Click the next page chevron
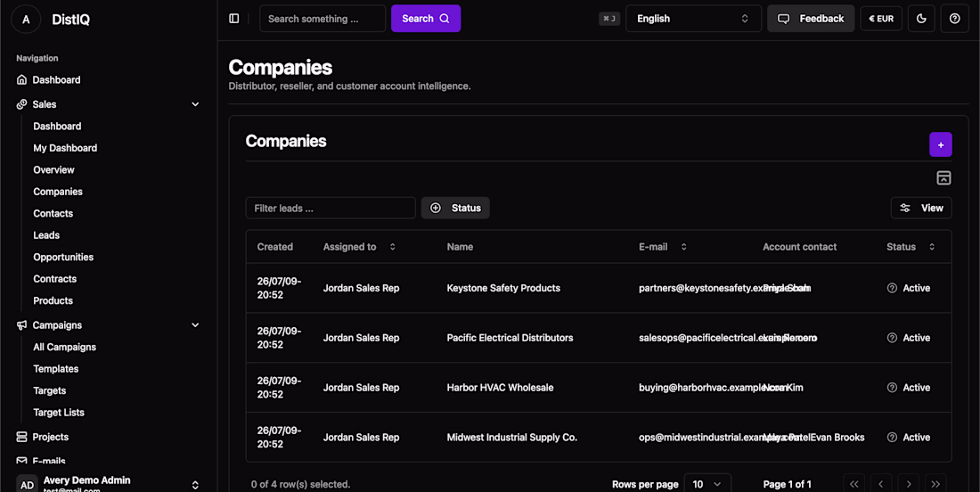Screen dimensions: 980x492 [x=908, y=484]
